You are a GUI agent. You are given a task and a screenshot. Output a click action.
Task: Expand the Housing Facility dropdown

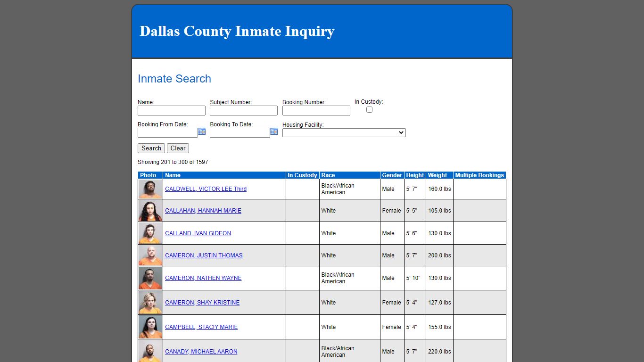344,133
